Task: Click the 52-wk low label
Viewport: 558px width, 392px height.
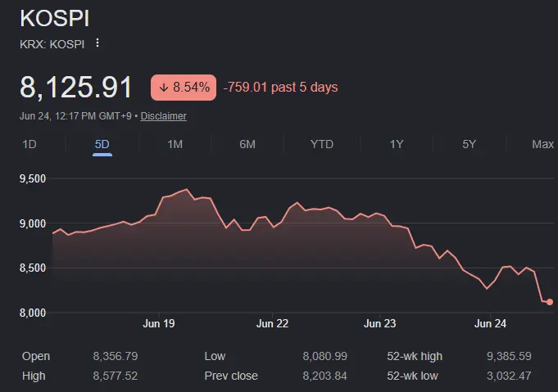Action: click(x=412, y=376)
